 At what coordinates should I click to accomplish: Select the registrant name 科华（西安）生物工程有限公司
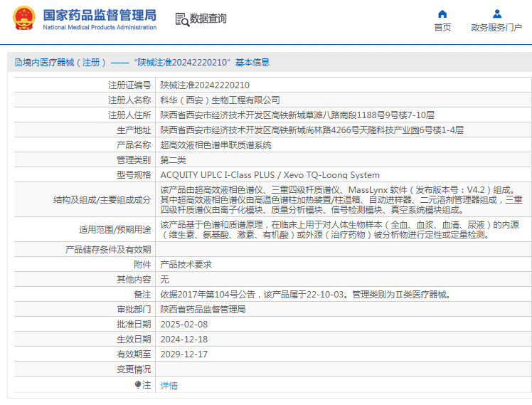point(220,100)
